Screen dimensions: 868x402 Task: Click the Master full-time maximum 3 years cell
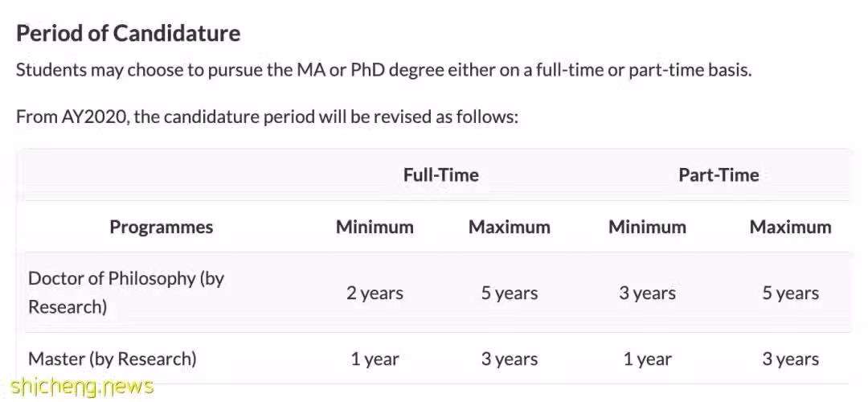click(x=510, y=359)
